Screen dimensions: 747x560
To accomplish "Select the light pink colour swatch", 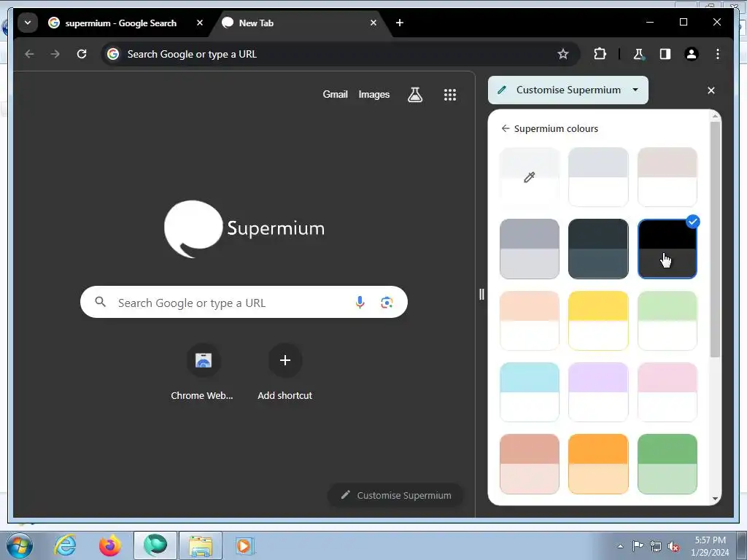I will 667,392.
